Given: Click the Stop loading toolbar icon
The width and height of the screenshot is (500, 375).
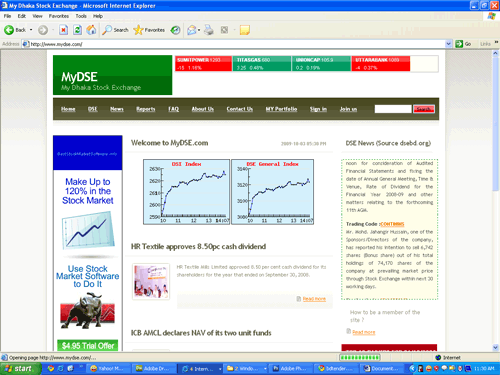Looking at the screenshot, I should pyautogui.click(x=63, y=30).
